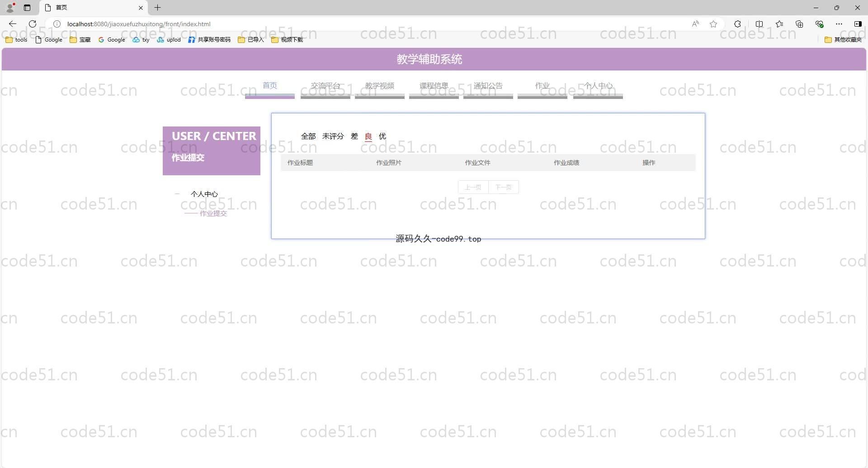
Task: Open the site information icon in the address bar
Action: pos(57,24)
